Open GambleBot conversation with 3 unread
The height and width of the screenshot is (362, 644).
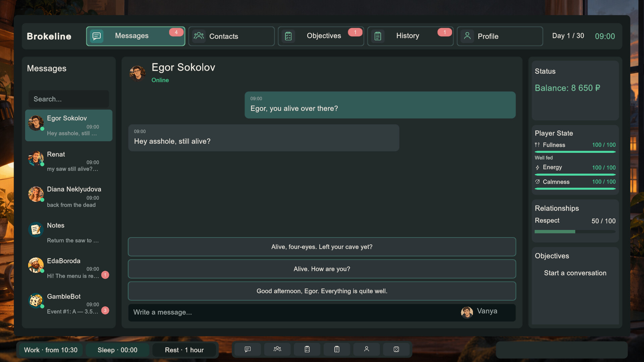[x=69, y=303]
